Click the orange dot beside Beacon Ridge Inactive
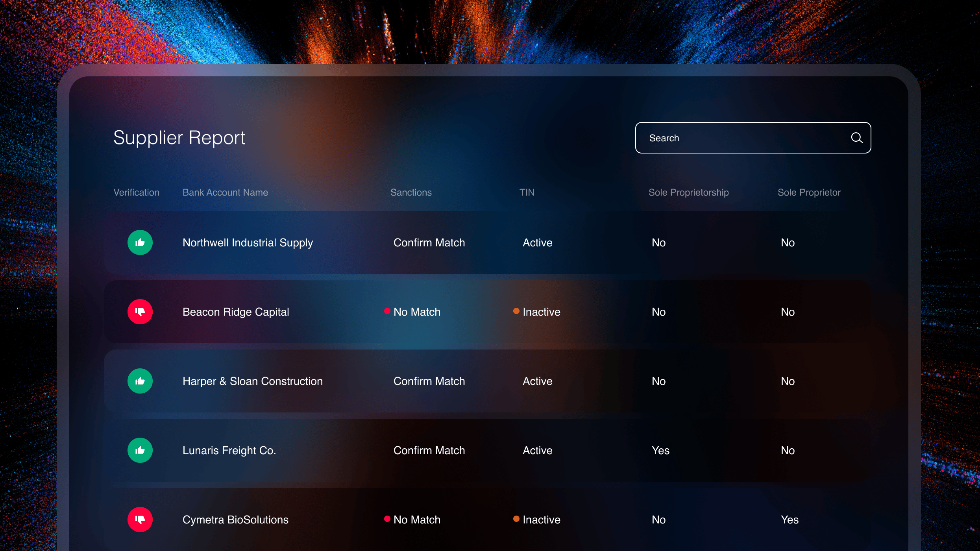Image resolution: width=980 pixels, height=551 pixels. pyautogui.click(x=516, y=311)
